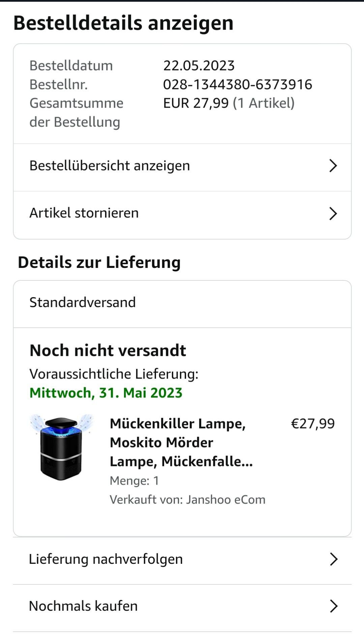Screen dimensions: 364x634
Task: Tap chevron arrow beside Nochmals kaufen
Action: tap(334, 606)
